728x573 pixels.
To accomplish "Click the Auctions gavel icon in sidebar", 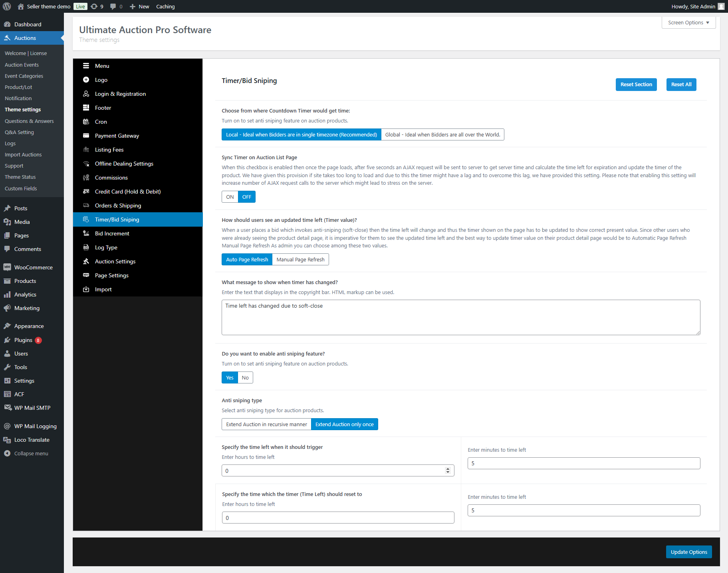I will (x=7, y=38).
